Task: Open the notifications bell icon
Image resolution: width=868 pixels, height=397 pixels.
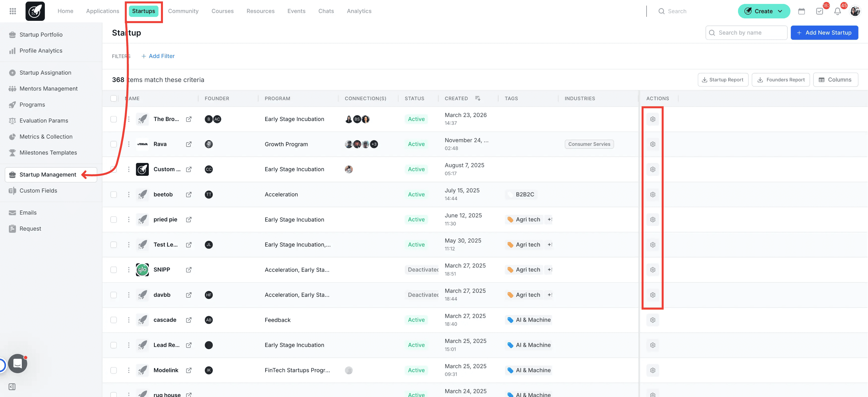Action: click(837, 11)
